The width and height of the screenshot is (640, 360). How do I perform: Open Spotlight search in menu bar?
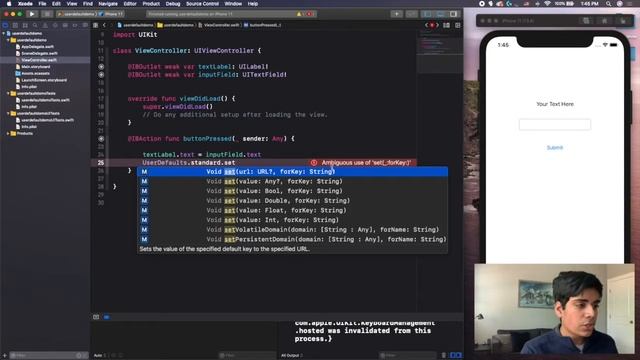coord(608,4)
